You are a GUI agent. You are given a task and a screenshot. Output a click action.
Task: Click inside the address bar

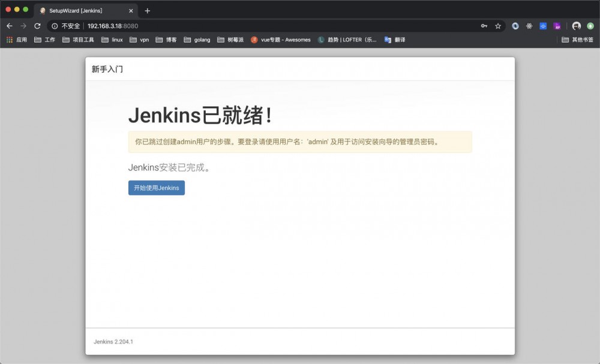[x=180, y=26]
